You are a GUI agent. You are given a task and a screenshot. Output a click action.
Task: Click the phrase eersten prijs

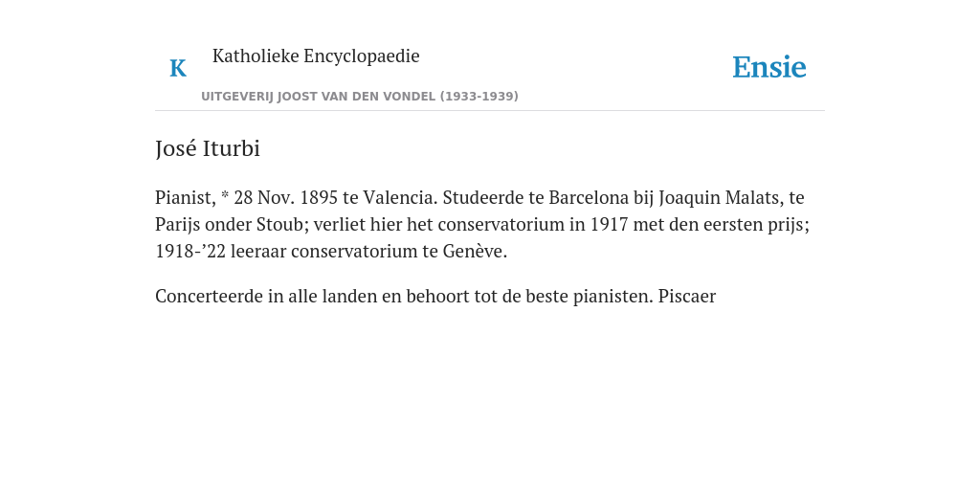pyautogui.click(x=756, y=224)
